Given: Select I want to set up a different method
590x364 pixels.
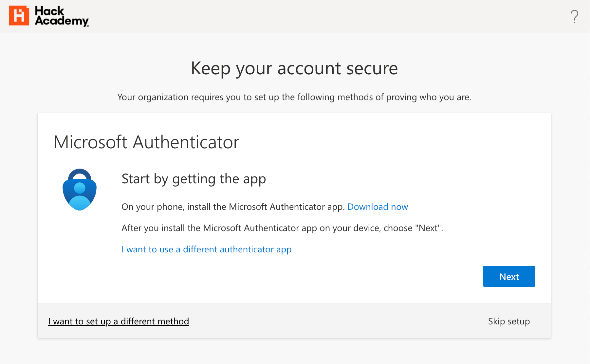Looking at the screenshot, I should (119, 321).
